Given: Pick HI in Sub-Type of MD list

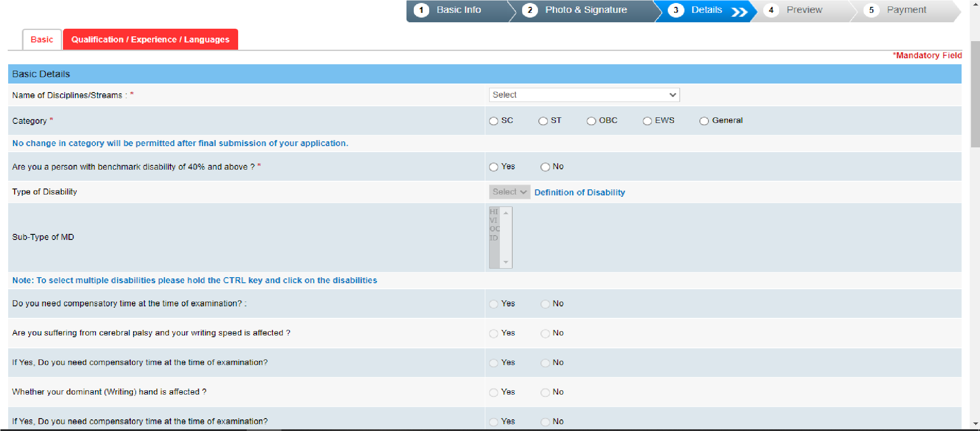Looking at the screenshot, I should click(x=494, y=212).
